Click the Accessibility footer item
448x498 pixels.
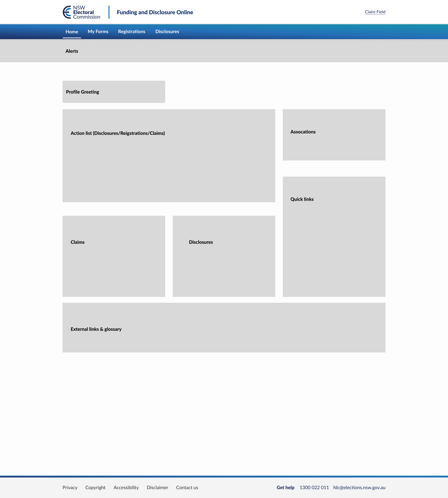(125, 487)
